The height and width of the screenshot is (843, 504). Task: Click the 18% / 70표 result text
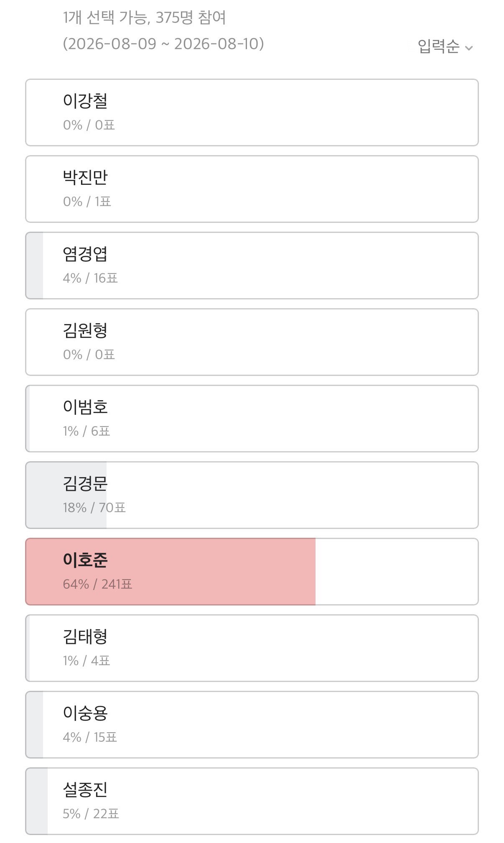point(94,508)
